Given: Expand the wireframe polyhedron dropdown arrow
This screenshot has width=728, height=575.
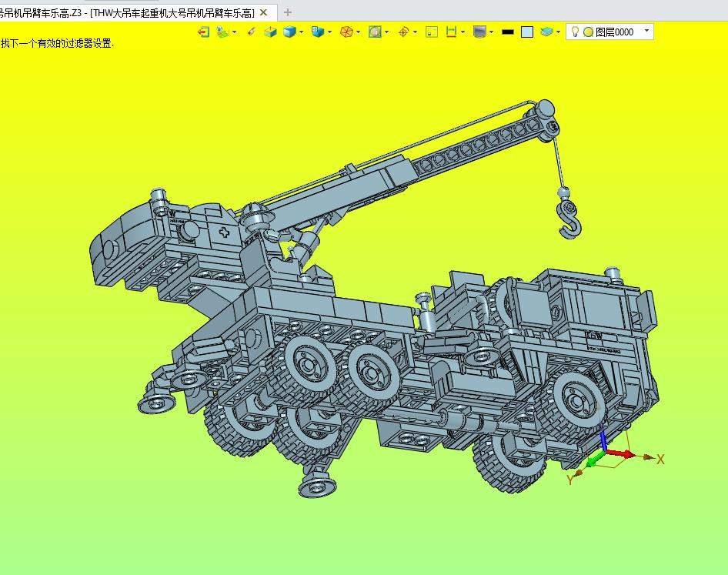Looking at the screenshot, I should coord(358,32).
